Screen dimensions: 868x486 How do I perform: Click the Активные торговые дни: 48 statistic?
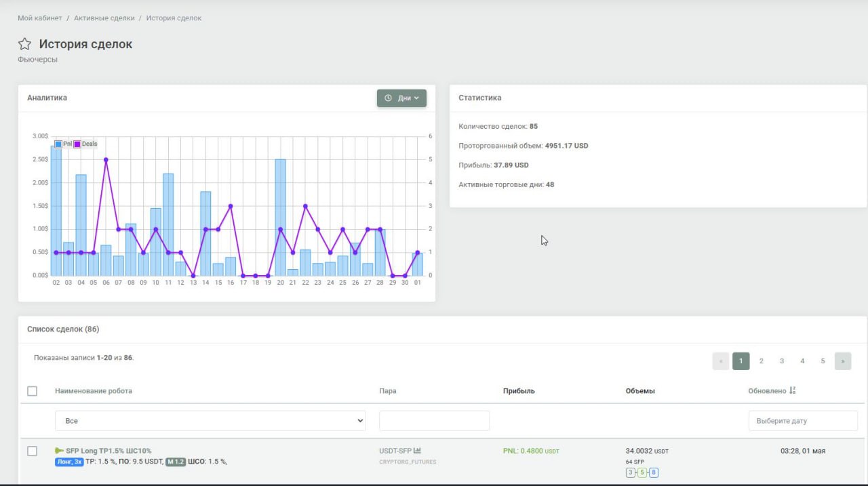click(507, 184)
